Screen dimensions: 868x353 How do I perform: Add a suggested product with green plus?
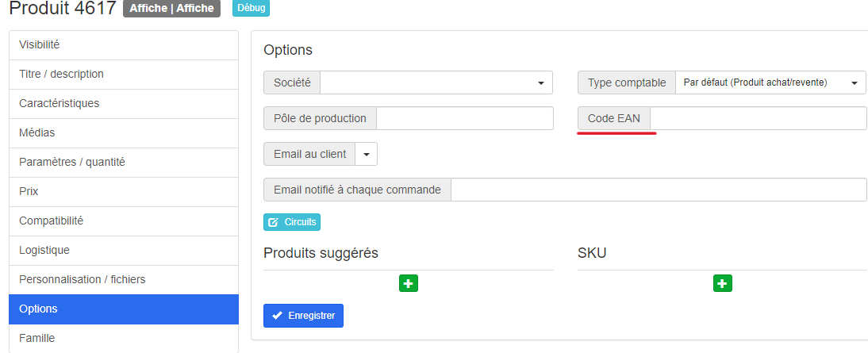409,283
